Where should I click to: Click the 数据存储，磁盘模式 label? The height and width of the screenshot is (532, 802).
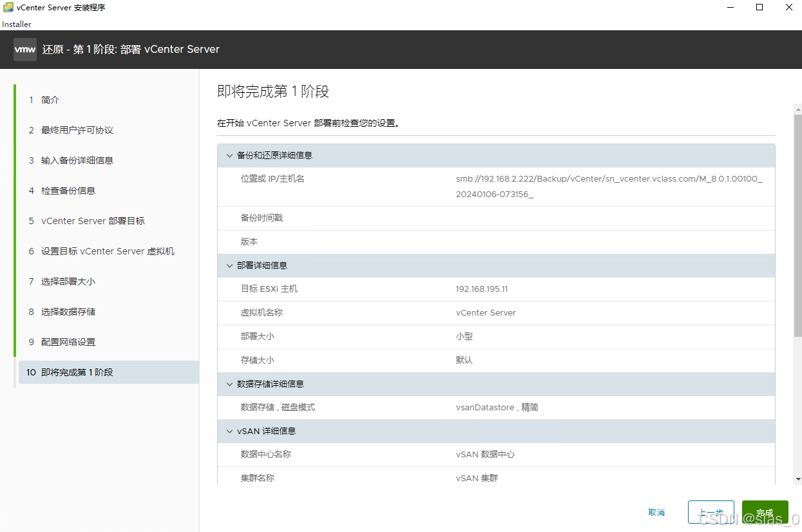[278, 408]
